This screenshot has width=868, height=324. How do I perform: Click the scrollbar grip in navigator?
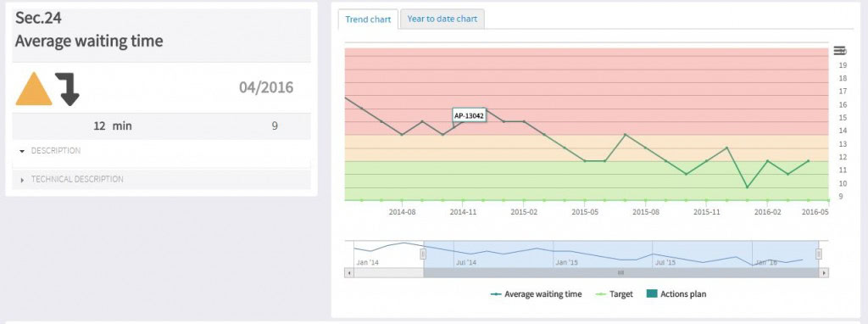(x=620, y=273)
